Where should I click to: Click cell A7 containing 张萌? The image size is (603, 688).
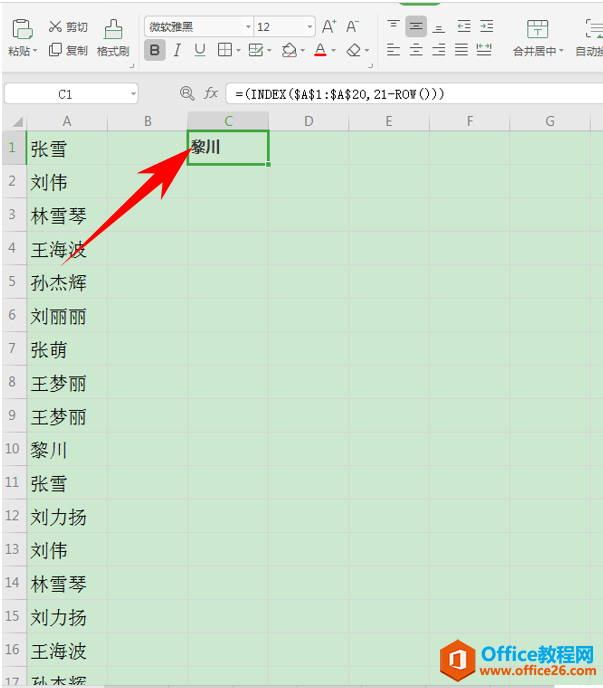coord(67,349)
